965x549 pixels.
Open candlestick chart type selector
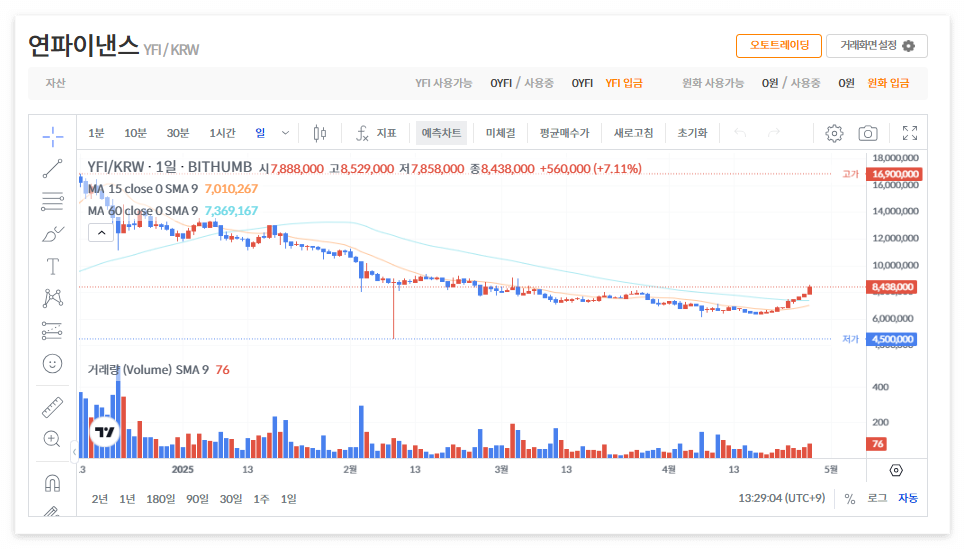click(x=320, y=133)
